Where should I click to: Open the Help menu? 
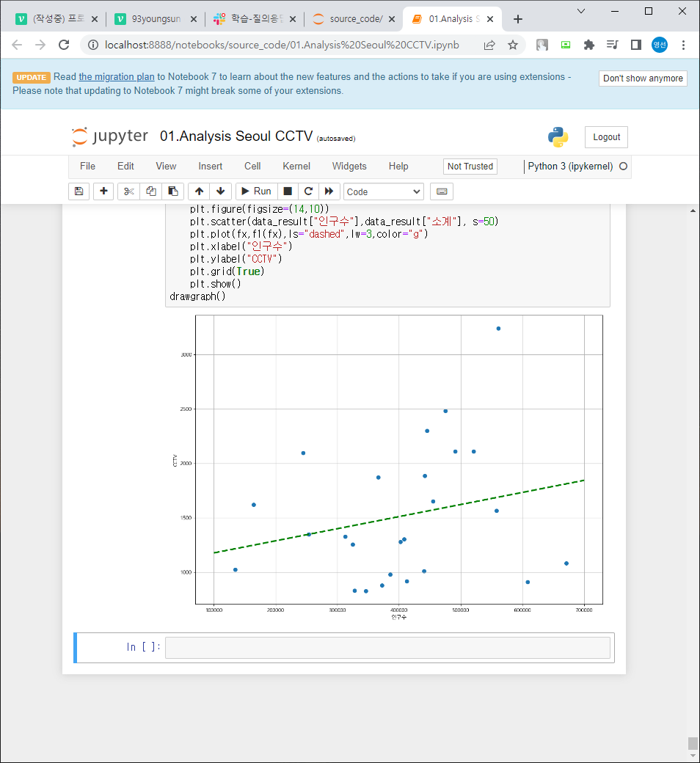398,167
